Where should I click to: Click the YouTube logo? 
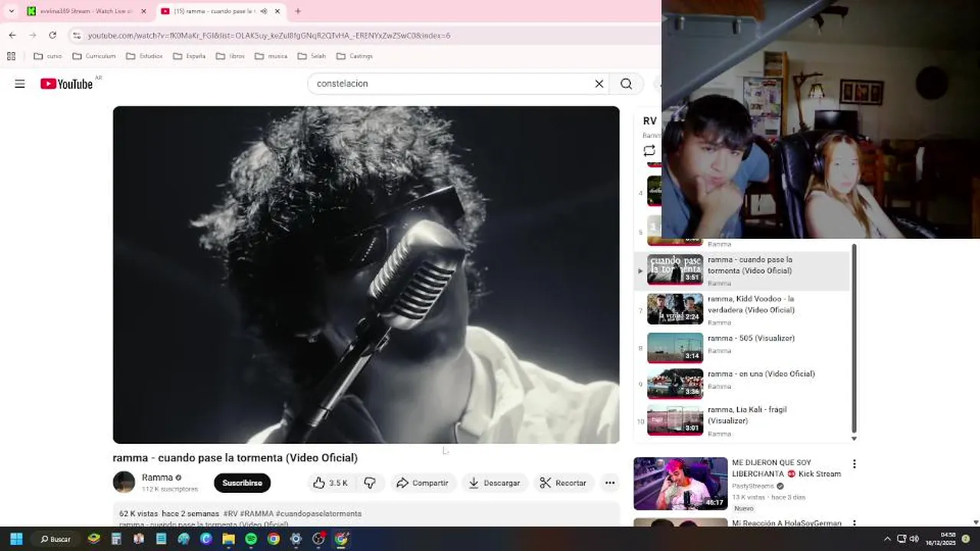tap(67, 83)
